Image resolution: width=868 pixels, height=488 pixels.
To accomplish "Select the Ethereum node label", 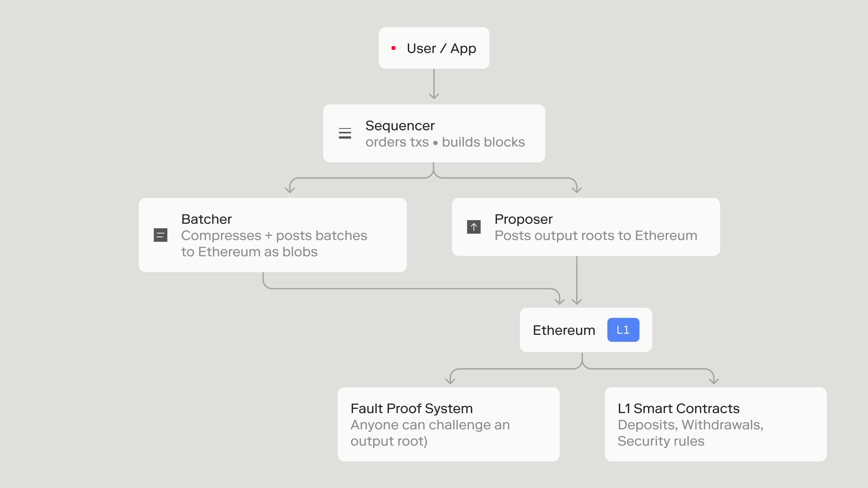I will (564, 330).
